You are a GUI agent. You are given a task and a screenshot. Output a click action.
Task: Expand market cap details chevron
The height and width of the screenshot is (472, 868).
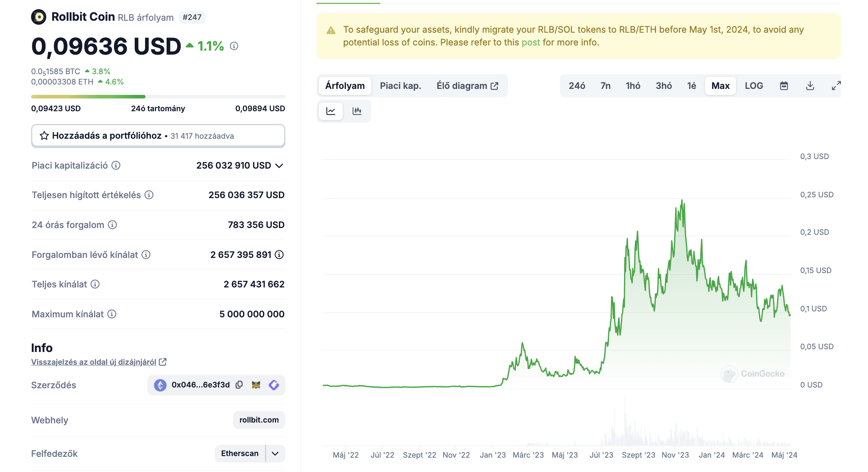[x=279, y=165]
